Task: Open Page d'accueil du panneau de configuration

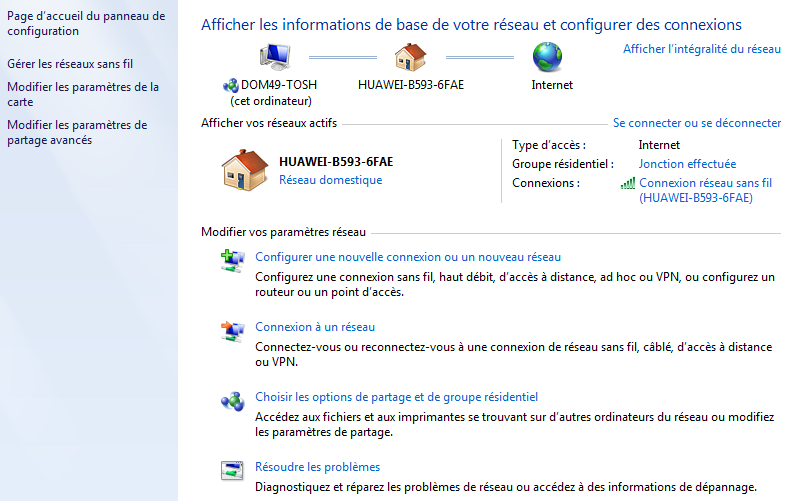Action: coord(86,24)
